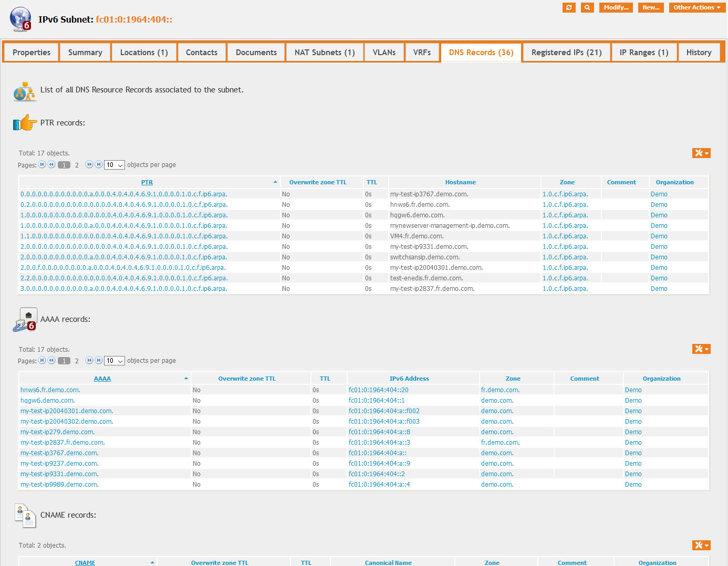Click the magnifier search icon button
The image size is (728, 566).
click(587, 7)
